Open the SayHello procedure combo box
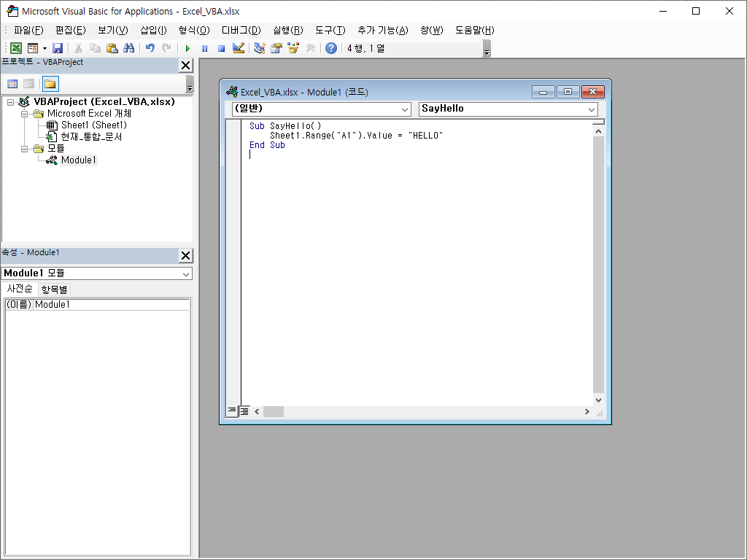The image size is (747, 560). pyautogui.click(x=508, y=109)
